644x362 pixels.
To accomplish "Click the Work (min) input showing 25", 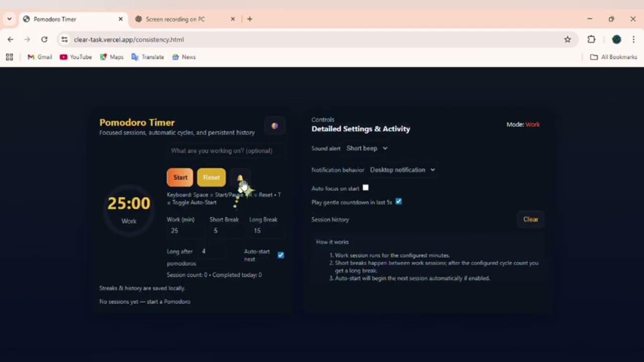I will (185, 231).
